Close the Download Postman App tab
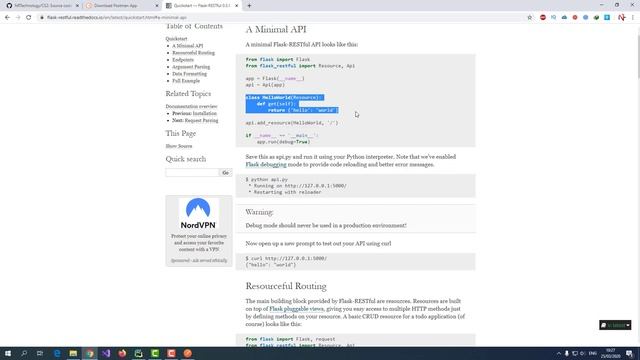This screenshot has width=640, height=360. coord(157,6)
